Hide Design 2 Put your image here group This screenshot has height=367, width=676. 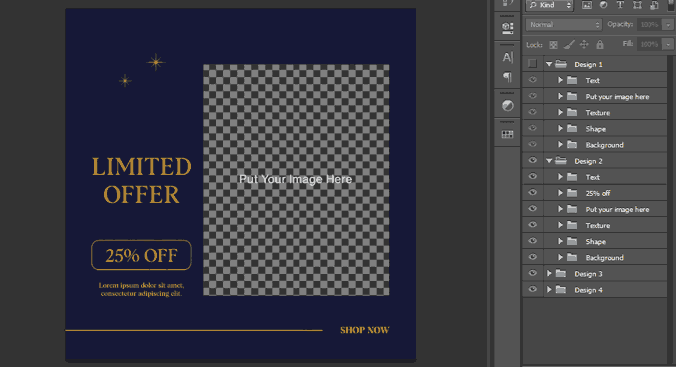pos(532,209)
